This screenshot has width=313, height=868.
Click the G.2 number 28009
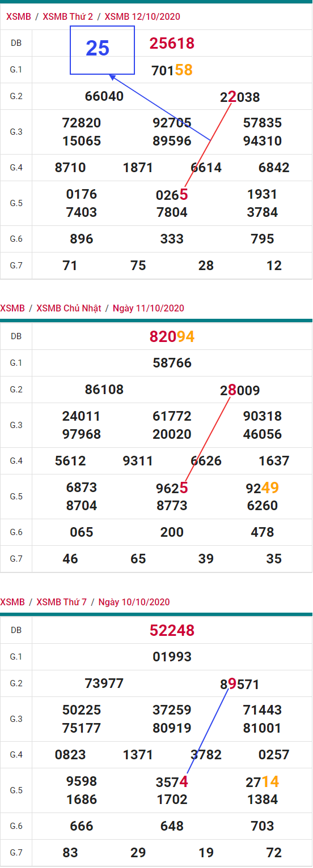[x=240, y=390]
